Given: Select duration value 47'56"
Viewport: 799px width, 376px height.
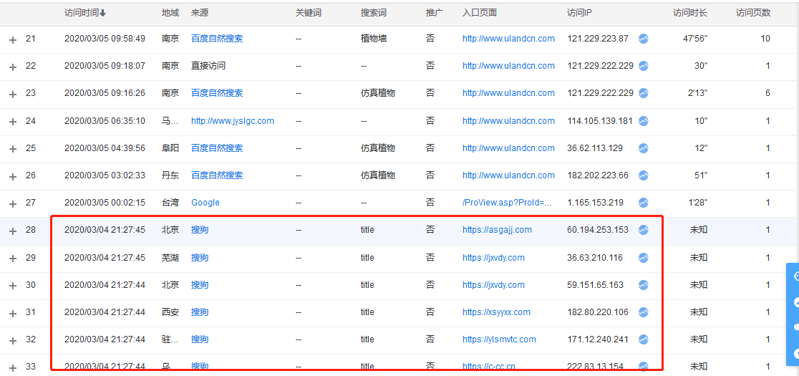Looking at the screenshot, I should click(x=695, y=39).
